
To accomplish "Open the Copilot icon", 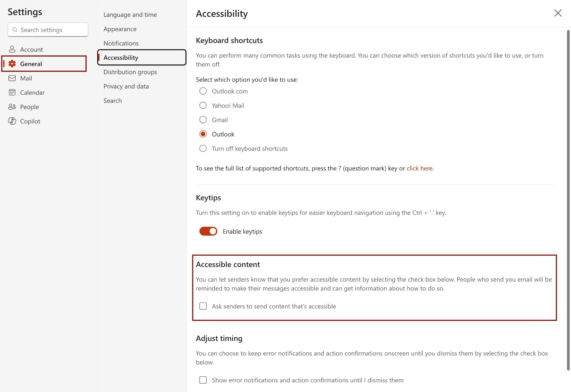I will point(12,121).
